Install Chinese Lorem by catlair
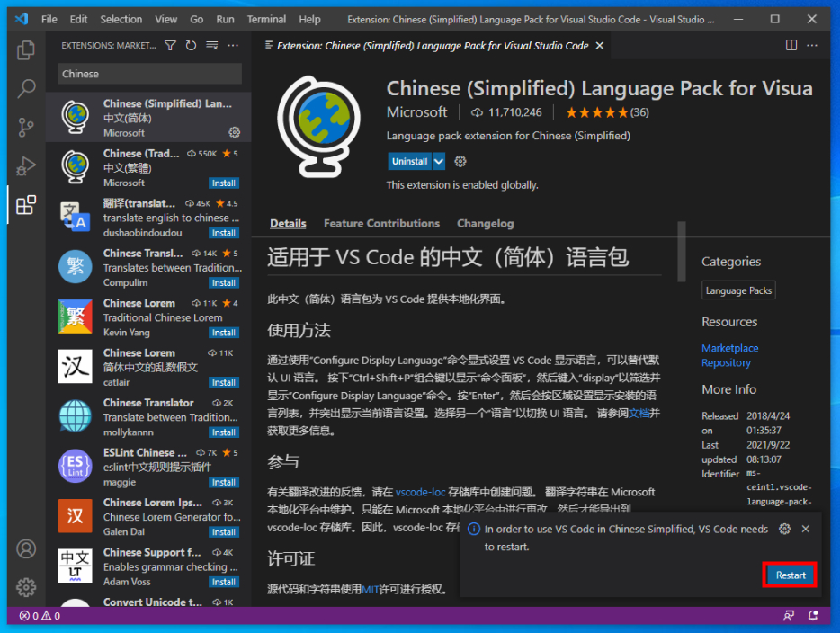Screen dimensions: 840x633 (x=223, y=382)
